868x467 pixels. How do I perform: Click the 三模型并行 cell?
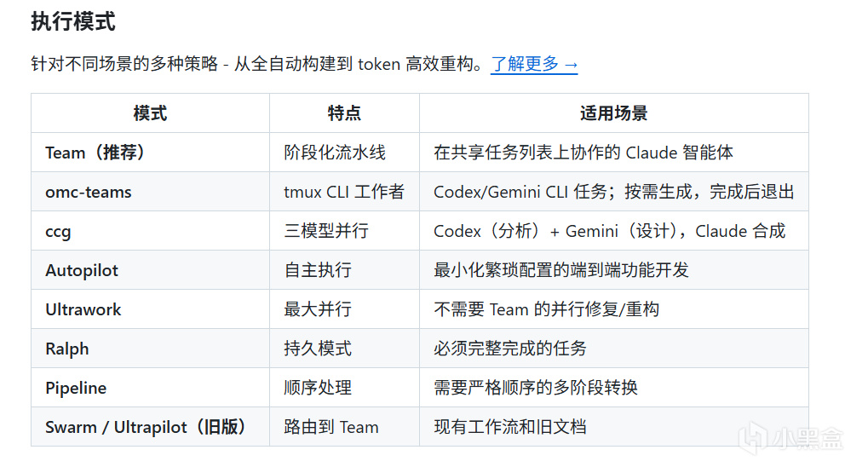pyautogui.click(x=344, y=231)
